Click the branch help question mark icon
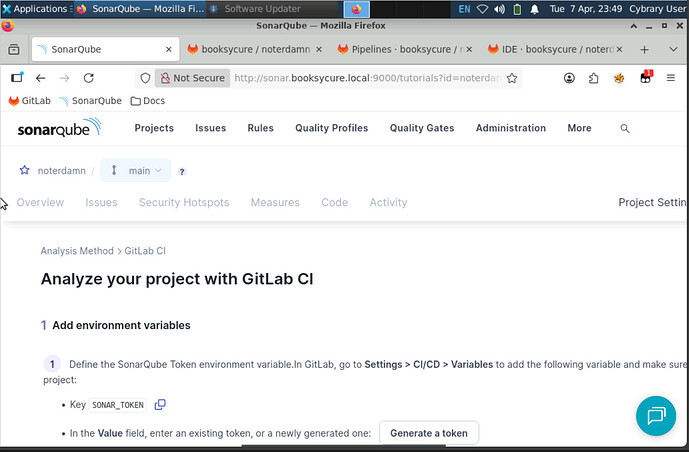The height and width of the screenshot is (452, 689). pos(182,171)
